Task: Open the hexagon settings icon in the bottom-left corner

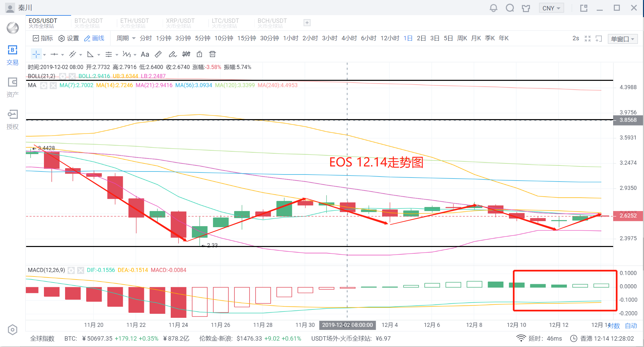Action: [12, 330]
